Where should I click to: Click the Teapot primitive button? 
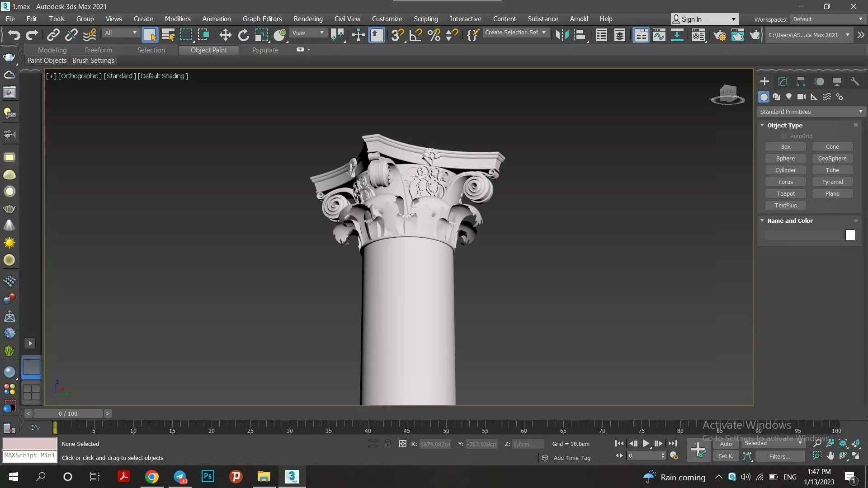pos(785,193)
